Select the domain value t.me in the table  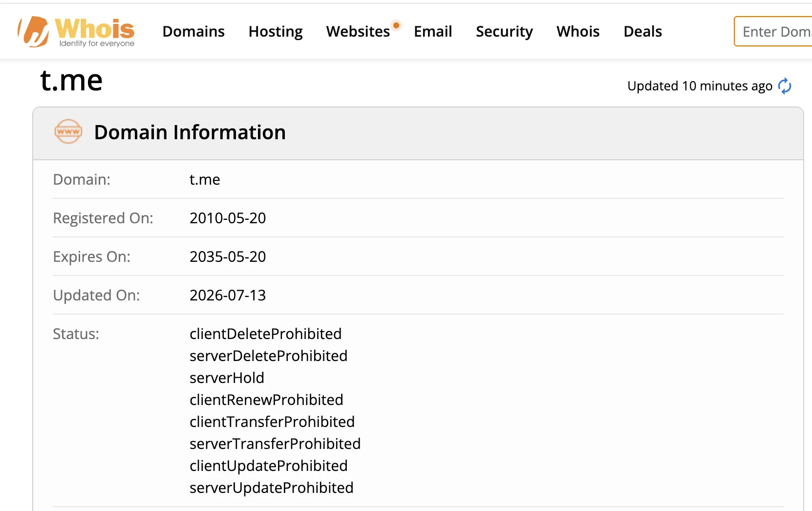pos(205,180)
